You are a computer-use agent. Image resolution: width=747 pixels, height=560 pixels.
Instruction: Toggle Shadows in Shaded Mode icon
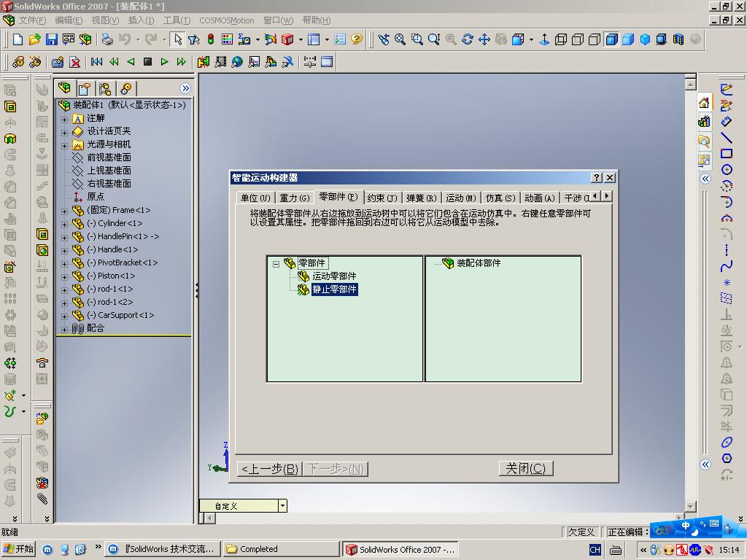pos(661,39)
